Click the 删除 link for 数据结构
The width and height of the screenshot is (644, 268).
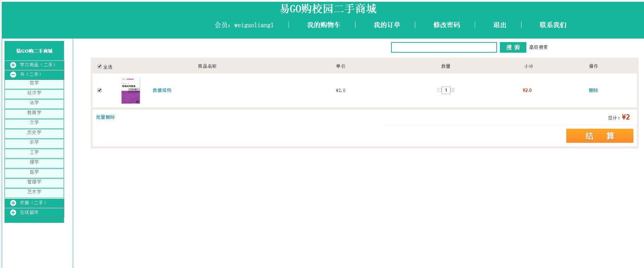[593, 91]
